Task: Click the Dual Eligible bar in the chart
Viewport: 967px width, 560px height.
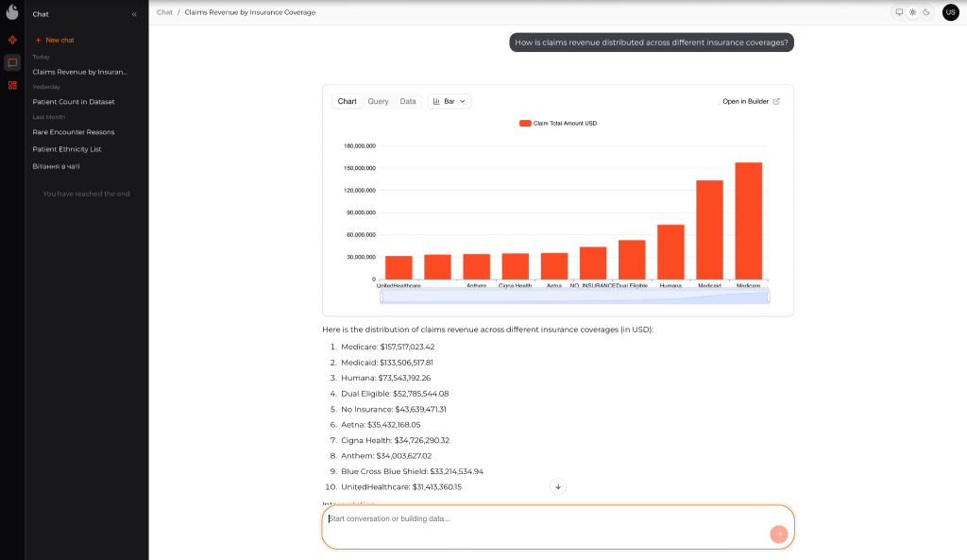Action: click(632, 260)
